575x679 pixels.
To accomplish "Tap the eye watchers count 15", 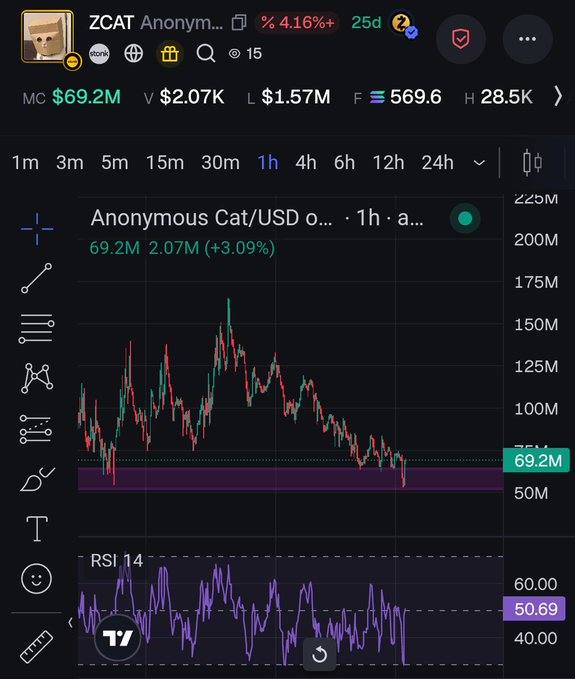I will (x=245, y=54).
